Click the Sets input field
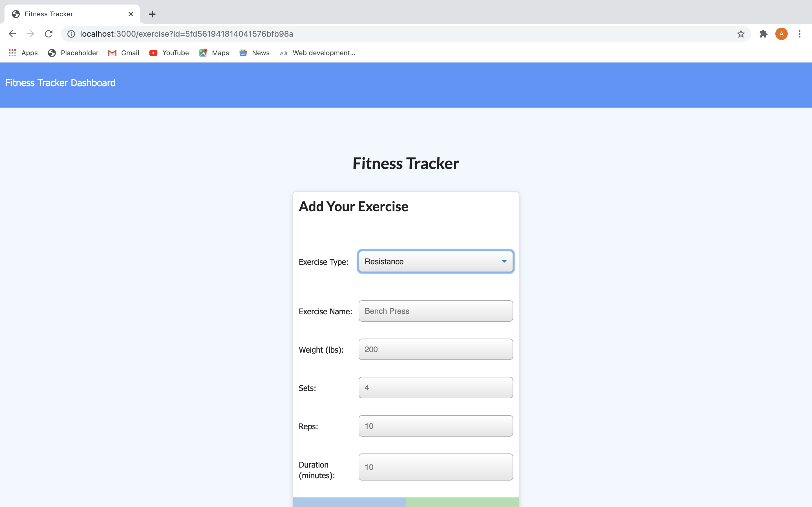The width and height of the screenshot is (812, 507). (436, 387)
